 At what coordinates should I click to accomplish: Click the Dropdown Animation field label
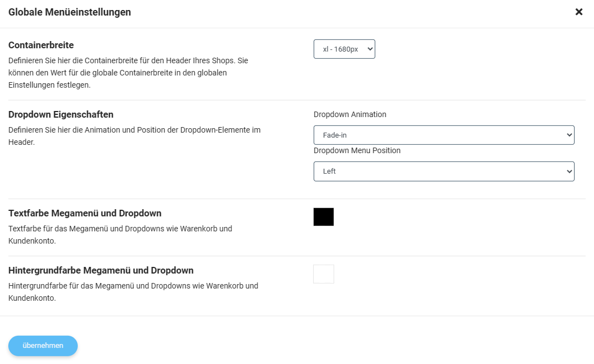[x=350, y=114]
